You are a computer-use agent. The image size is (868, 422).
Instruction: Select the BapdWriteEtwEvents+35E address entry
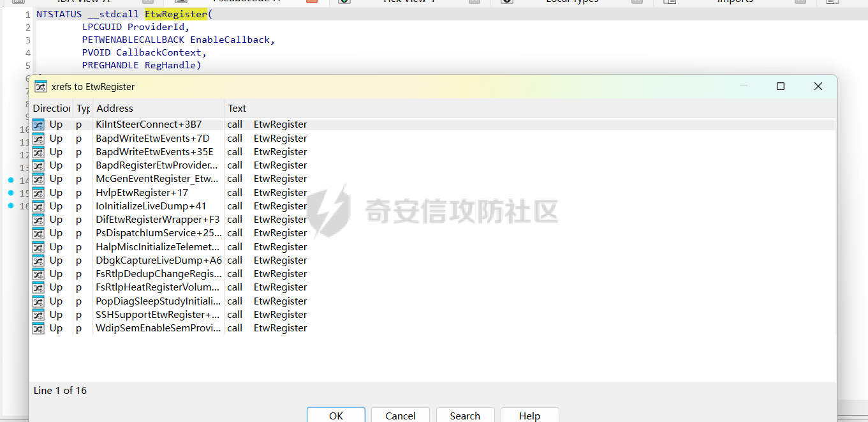click(154, 152)
